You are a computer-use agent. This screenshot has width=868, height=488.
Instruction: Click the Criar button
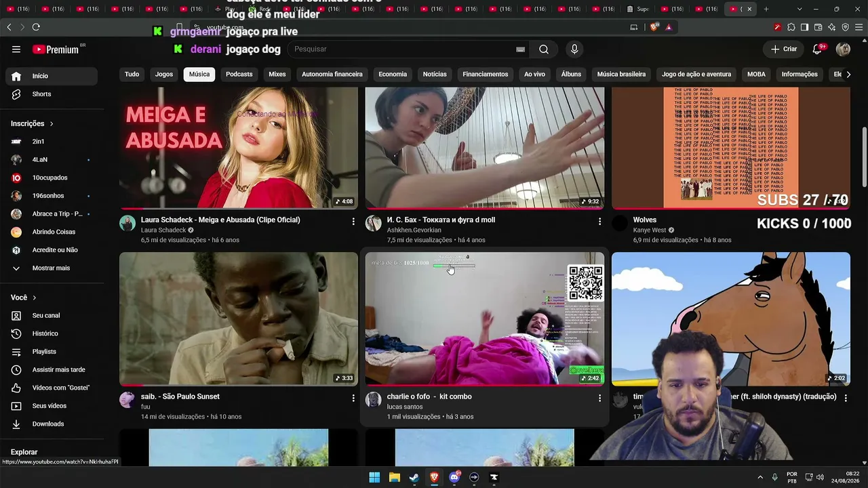[784, 49]
